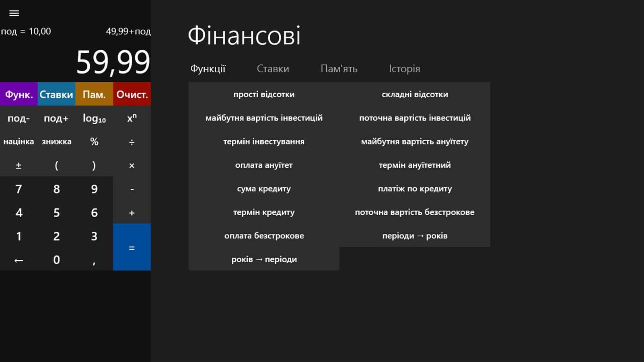The height and width of the screenshot is (362, 644).
Task: Click the division operator key
Action: click(x=132, y=142)
